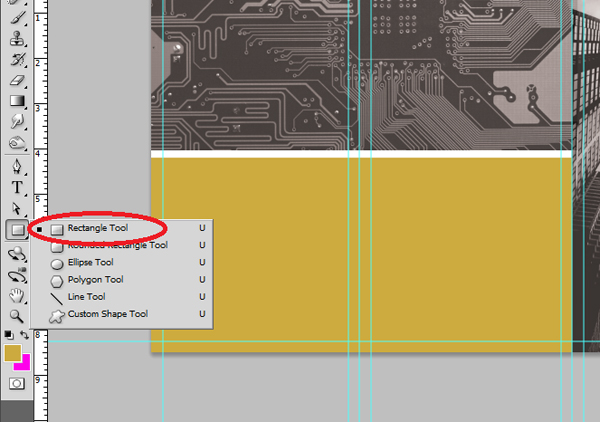
Task: Choose Line Tool from the flyout
Action: (122, 297)
